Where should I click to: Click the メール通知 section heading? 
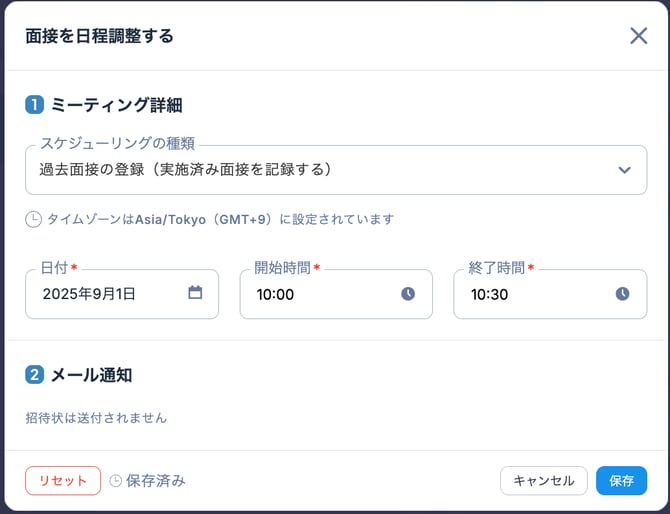pos(91,375)
